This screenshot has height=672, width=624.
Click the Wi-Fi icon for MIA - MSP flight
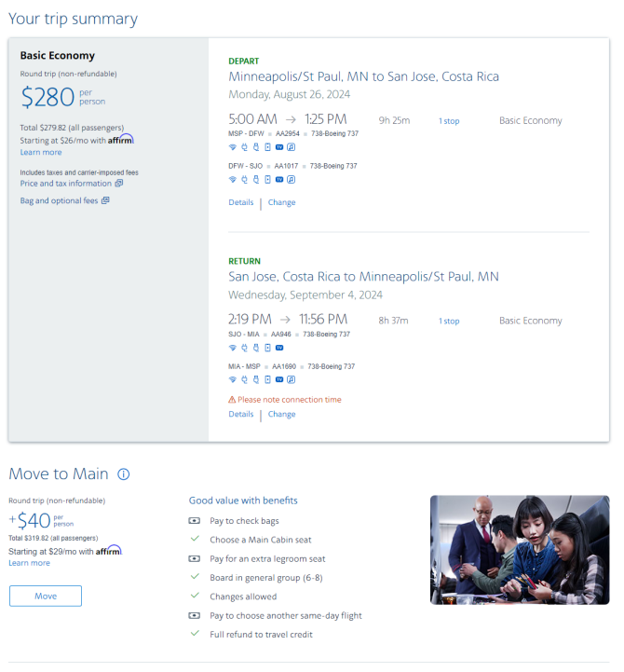tap(233, 379)
